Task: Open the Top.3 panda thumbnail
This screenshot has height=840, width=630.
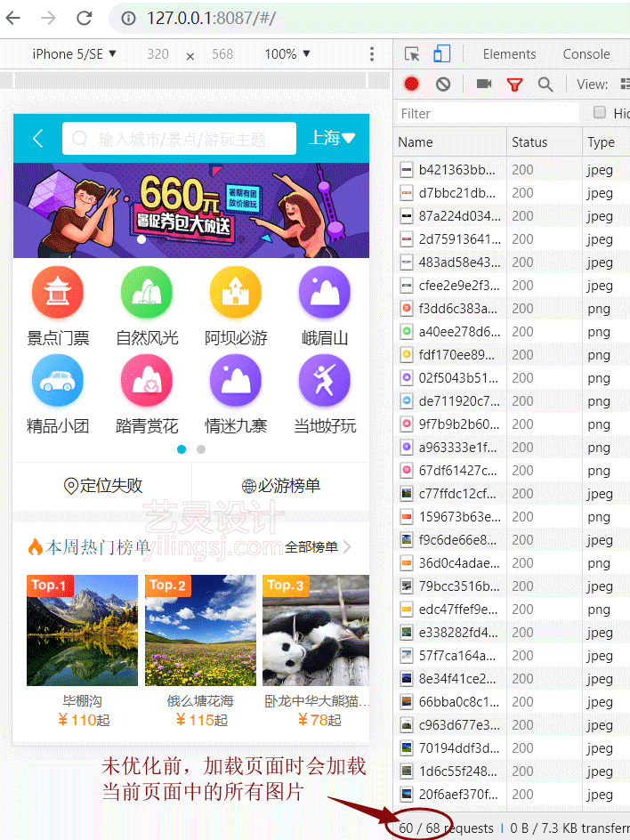Action: pyautogui.click(x=316, y=630)
